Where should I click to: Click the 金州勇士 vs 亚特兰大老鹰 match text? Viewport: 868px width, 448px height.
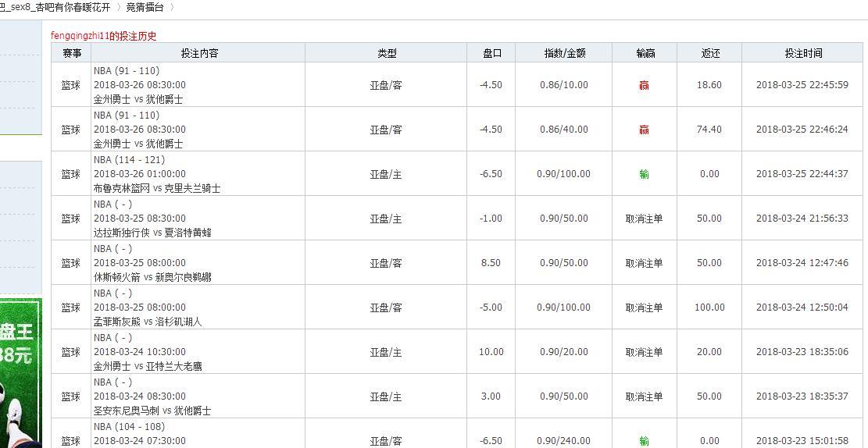(x=148, y=366)
